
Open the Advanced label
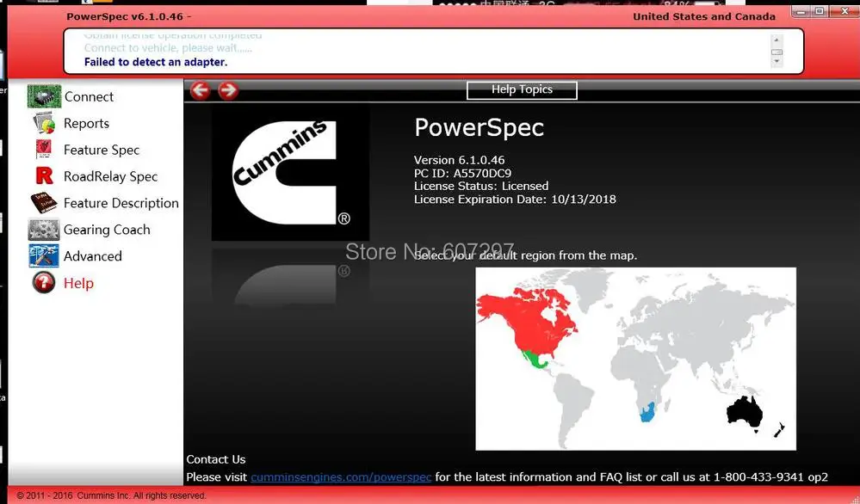(x=93, y=256)
